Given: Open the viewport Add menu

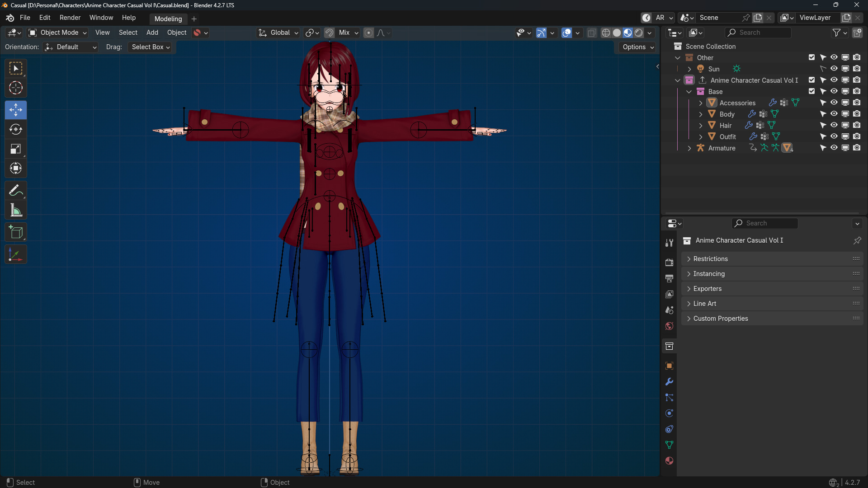Looking at the screenshot, I should 152,33.
